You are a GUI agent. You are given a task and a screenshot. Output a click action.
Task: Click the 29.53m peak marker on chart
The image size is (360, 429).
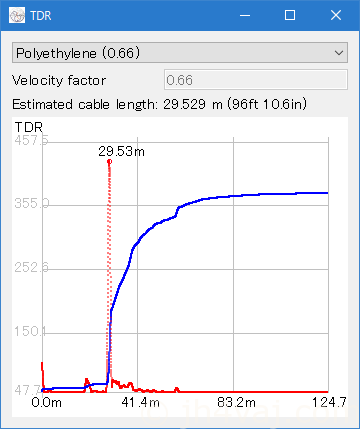pyautogui.click(x=109, y=162)
